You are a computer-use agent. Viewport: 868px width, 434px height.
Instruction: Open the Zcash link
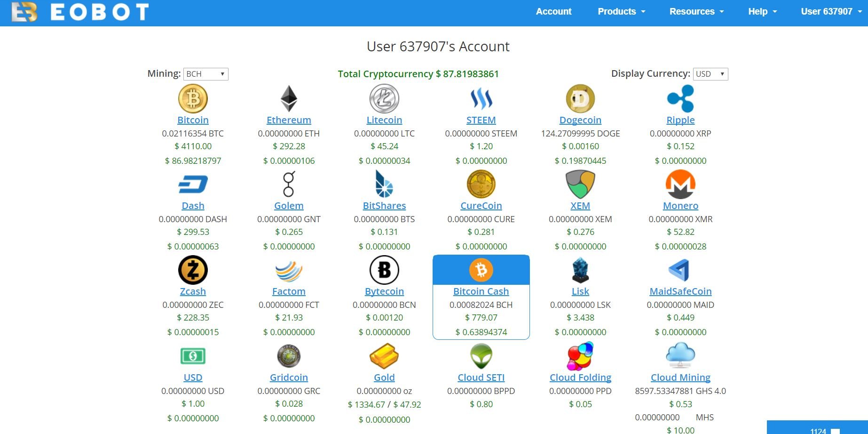coord(193,291)
